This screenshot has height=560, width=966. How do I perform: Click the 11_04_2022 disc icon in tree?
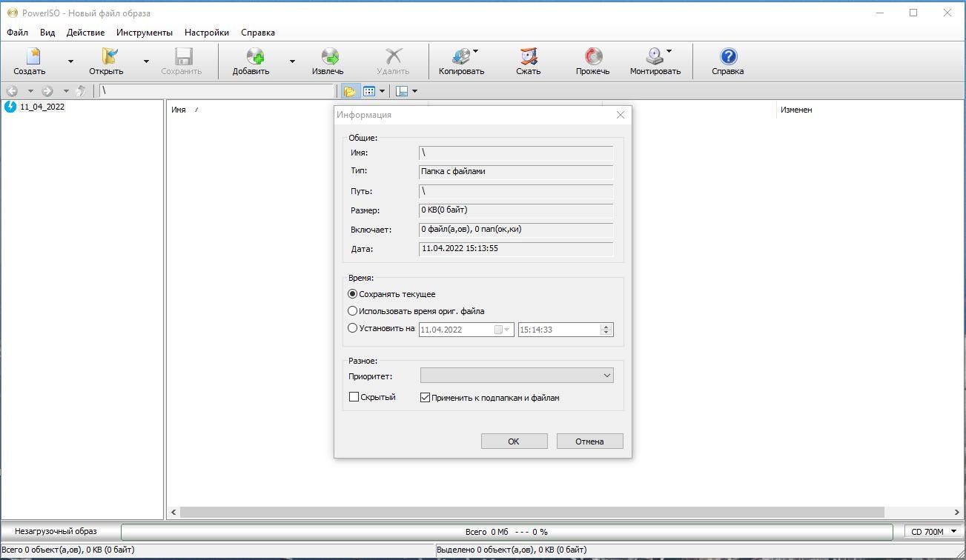pyautogui.click(x=10, y=107)
